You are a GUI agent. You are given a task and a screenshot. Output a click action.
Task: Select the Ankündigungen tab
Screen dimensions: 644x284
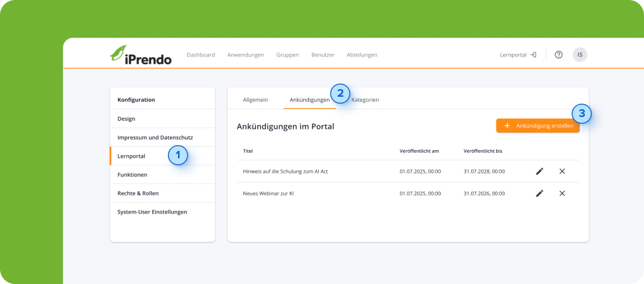(x=309, y=100)
